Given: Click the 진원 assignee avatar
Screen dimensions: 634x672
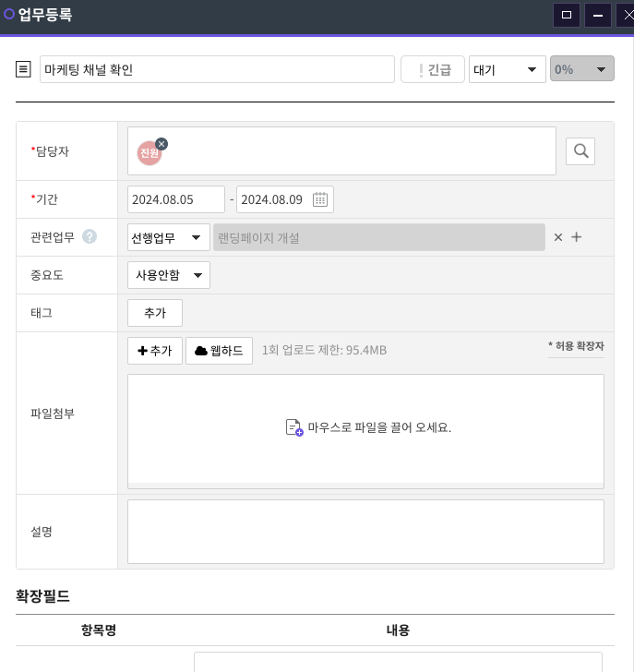Looking at the screenshot, I should point(149,153).
